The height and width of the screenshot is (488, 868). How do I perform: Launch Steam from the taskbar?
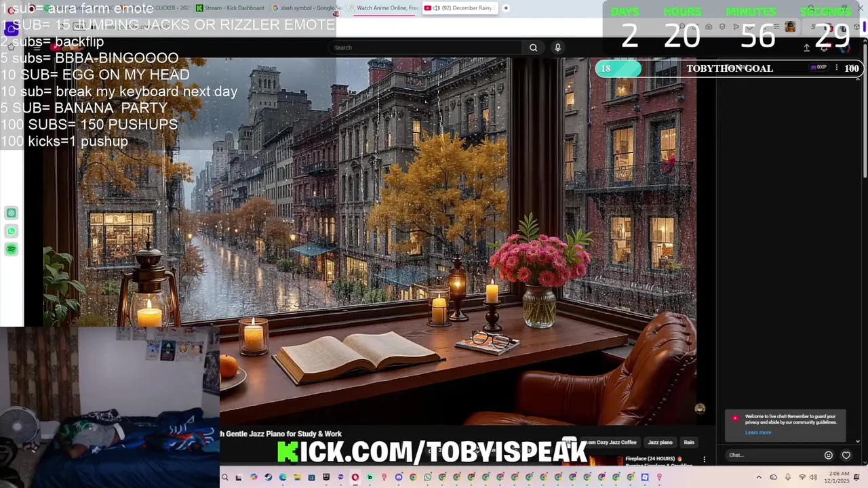click(269, 478)
